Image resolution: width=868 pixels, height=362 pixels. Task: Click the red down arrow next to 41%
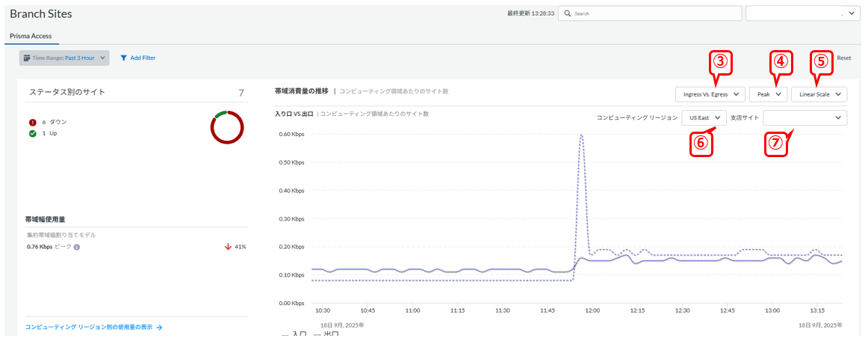pos(228,247)
